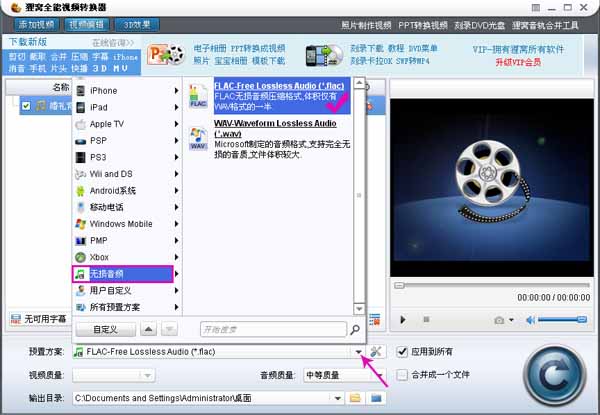The height and width of the screenshot is (415, 600).
Task: Click the 下载新版 link
Action: coord(28,42)
